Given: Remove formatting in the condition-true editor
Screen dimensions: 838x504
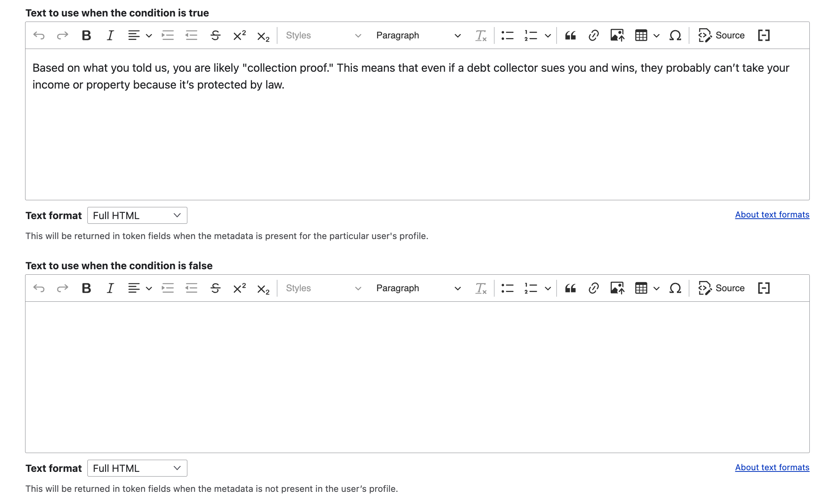Looking at the screenshot, I should click(x=481, y=36).
